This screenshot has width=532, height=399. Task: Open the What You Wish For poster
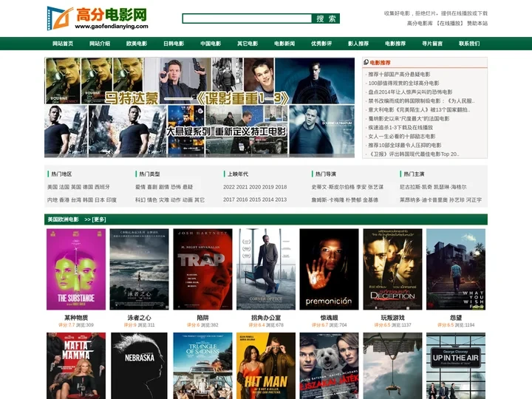tap(456, 269)
